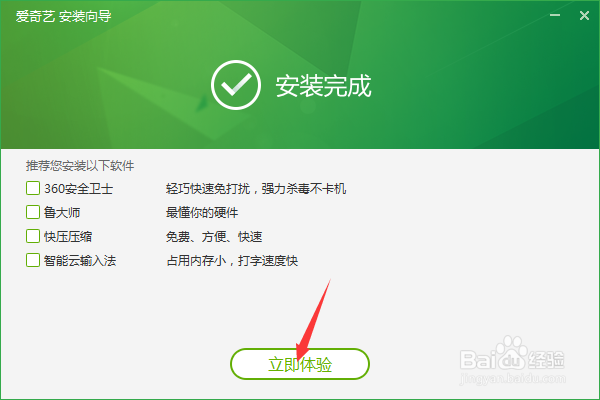Close the iQiyi setup wizard
Image resolution: width=600 pixels, height=400 pixels.
click(584, 15)
